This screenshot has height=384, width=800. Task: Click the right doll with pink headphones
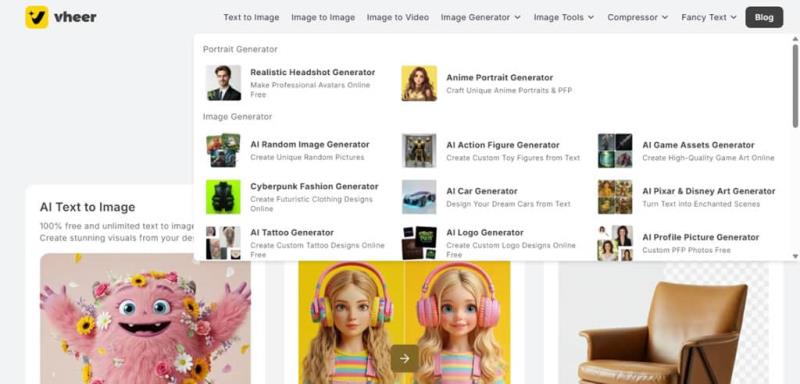[458, 323]
